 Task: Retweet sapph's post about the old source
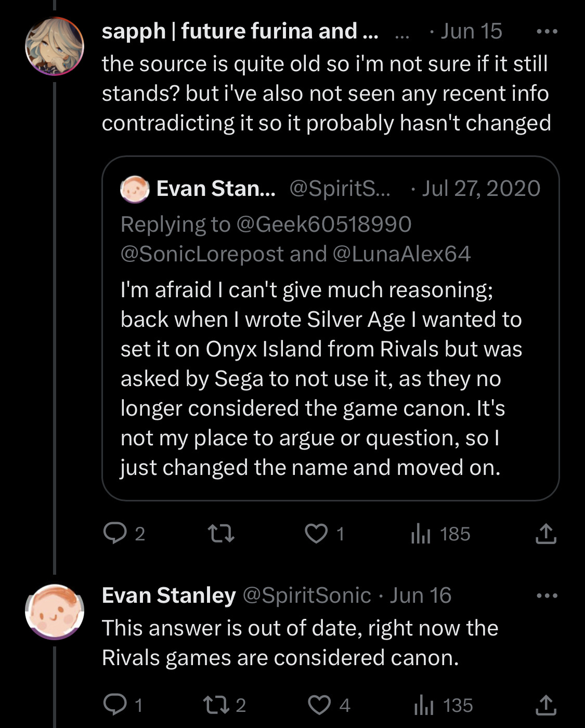pyautogui.click(x=221, y=534)
